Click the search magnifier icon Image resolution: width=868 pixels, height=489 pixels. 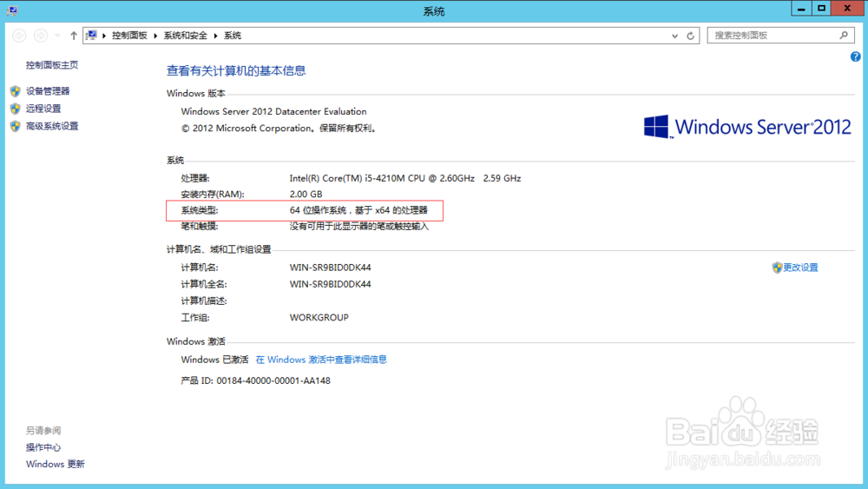[x=844, y=35]
